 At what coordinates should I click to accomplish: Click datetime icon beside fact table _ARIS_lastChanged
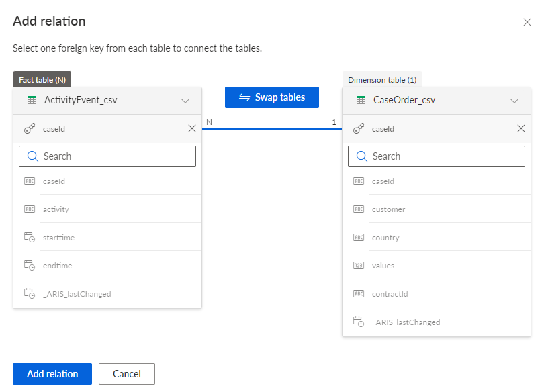click(x=30, y=294)
